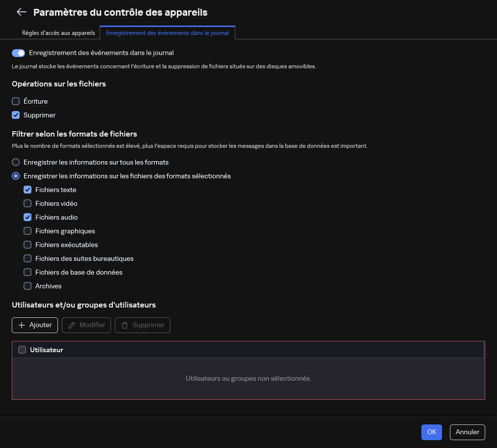Tick the Utilisateur header select-all checkbox
Screen dimensions: 497x448
pos(22,350)
